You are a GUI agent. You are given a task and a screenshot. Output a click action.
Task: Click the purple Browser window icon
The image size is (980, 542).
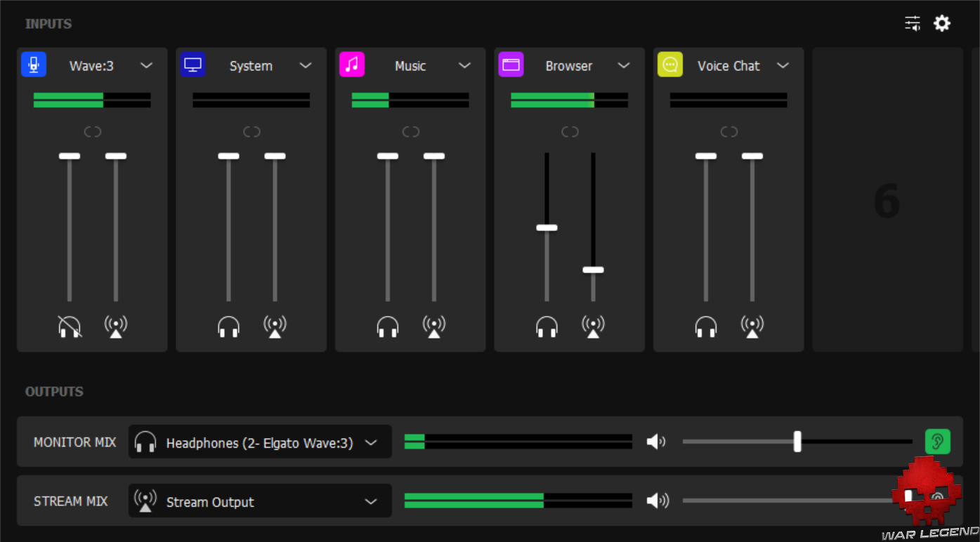[511, 65]
